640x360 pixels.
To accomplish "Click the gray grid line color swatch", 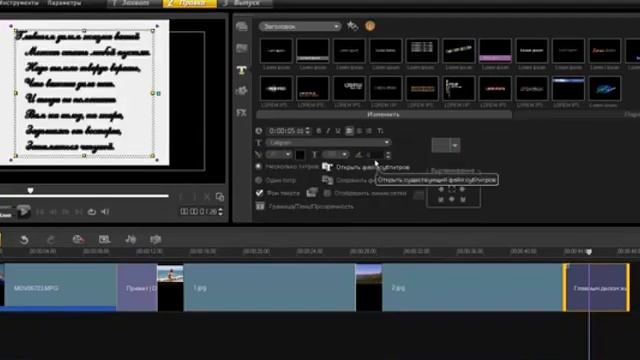I will click(418, 195).
